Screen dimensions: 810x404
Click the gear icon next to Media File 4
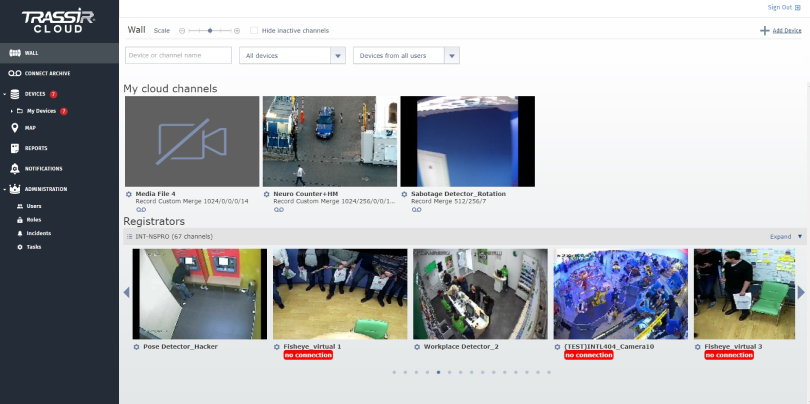click(x=129, y=194)
